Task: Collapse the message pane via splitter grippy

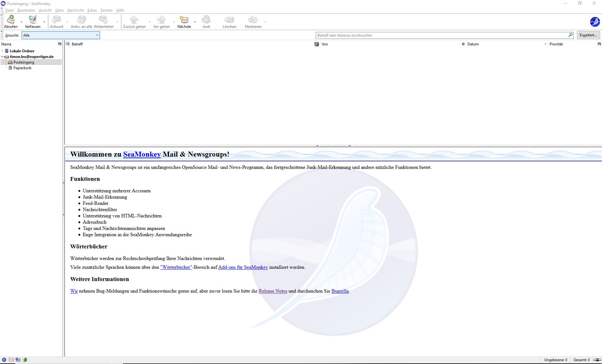Action: (x=333, y=146)
